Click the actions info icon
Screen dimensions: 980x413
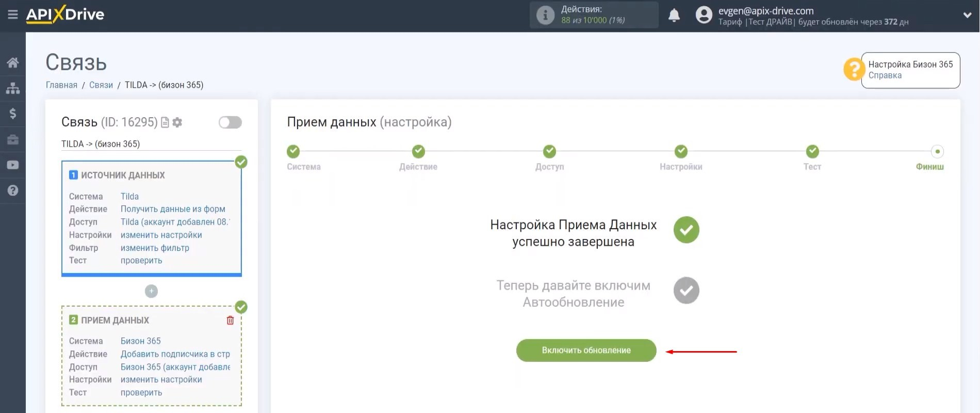coord(545,15)
